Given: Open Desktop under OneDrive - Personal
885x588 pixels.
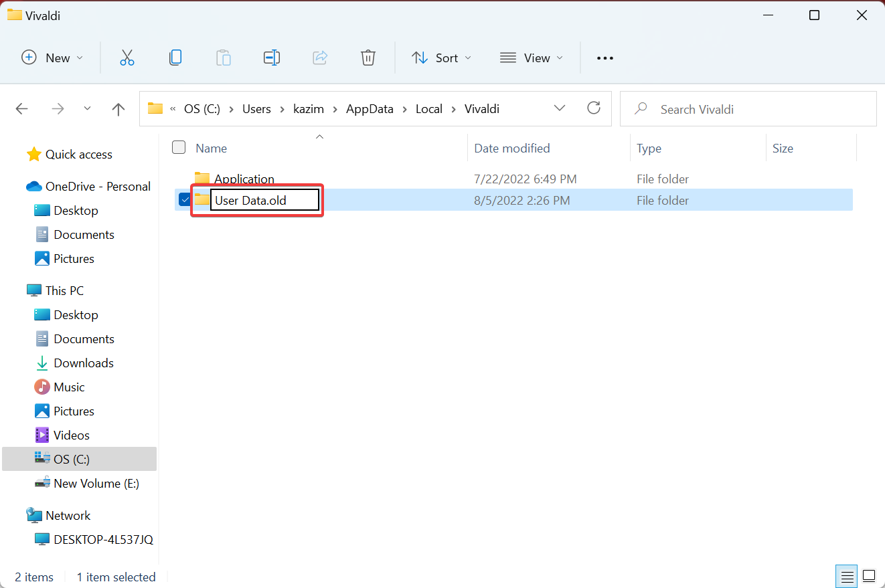Looking at the screenshot, I should (x=76, y=211).
